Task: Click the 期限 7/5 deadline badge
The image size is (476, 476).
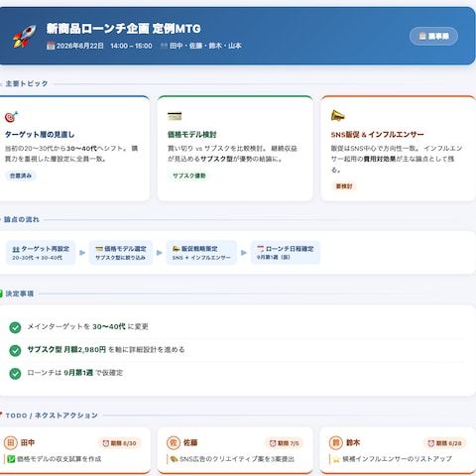Action: tap(285, 443)
